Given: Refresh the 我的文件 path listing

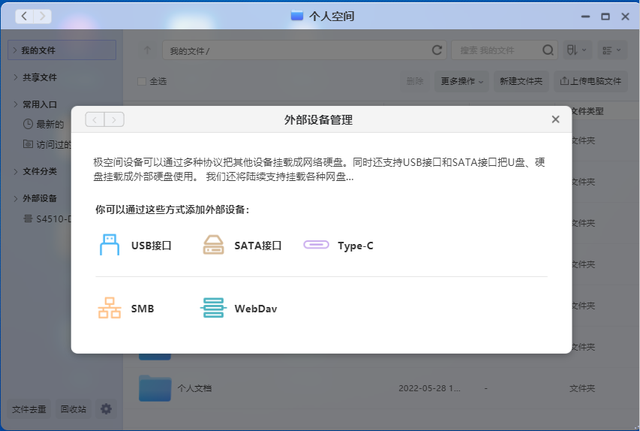Looking at the screenshot, I should pos(437,50).
